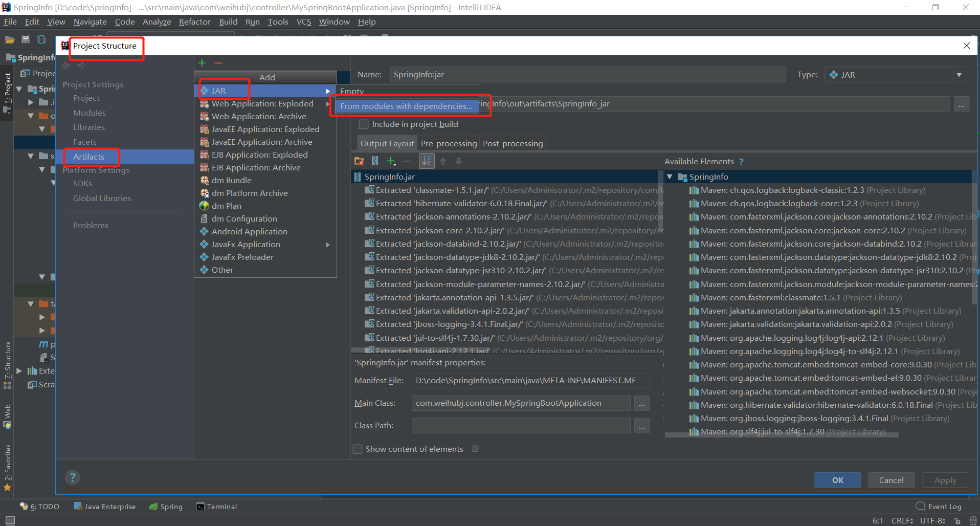The height and width of the screenshot is (526, 980).
Task: Toggle the sort elements a-z icon
Action: pyautogui.click(x=426, y=161)
